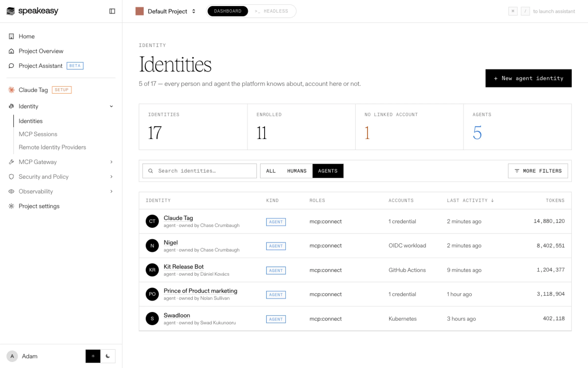The width and height of the screenshot is (588, 368).
Task: Switch to Headless mode
Action: coord(271,11)
